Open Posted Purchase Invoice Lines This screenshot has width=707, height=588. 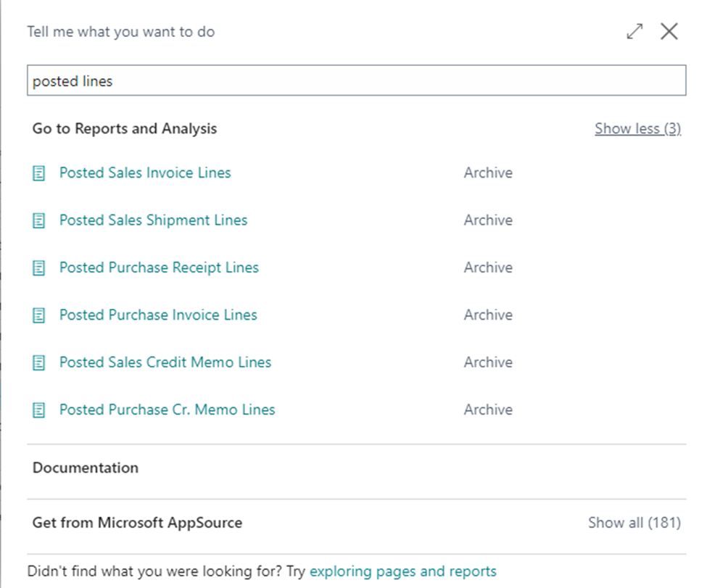[158, 315]
